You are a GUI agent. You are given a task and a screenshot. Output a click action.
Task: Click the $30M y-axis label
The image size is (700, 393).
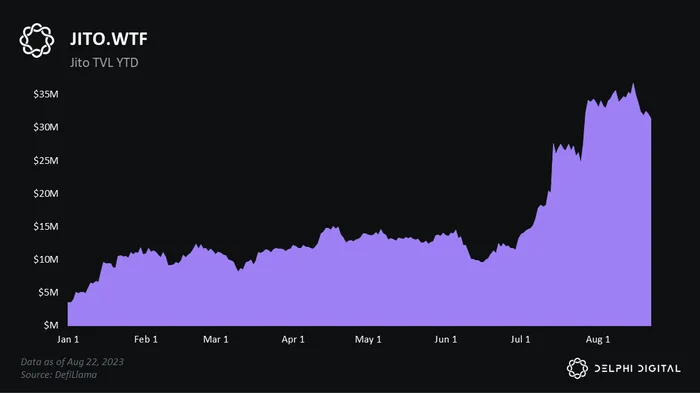point(46,127)
